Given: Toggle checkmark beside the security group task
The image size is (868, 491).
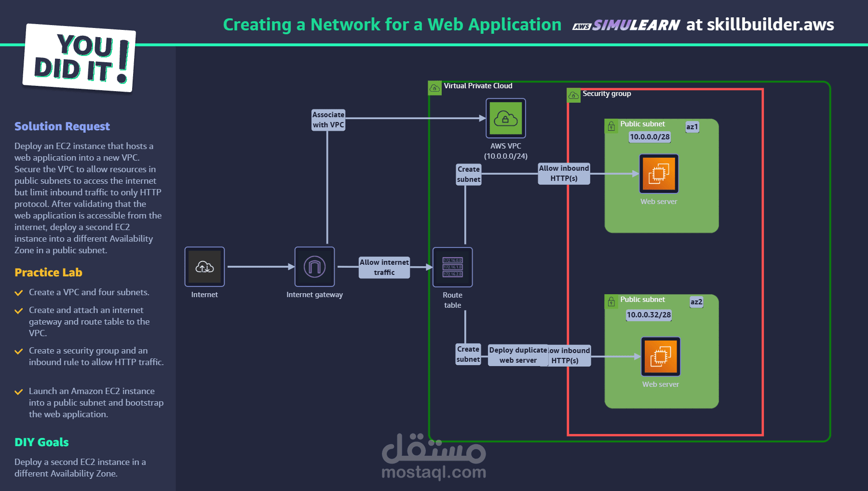Looking at the screenshot, I should click(x=19, y=351).
